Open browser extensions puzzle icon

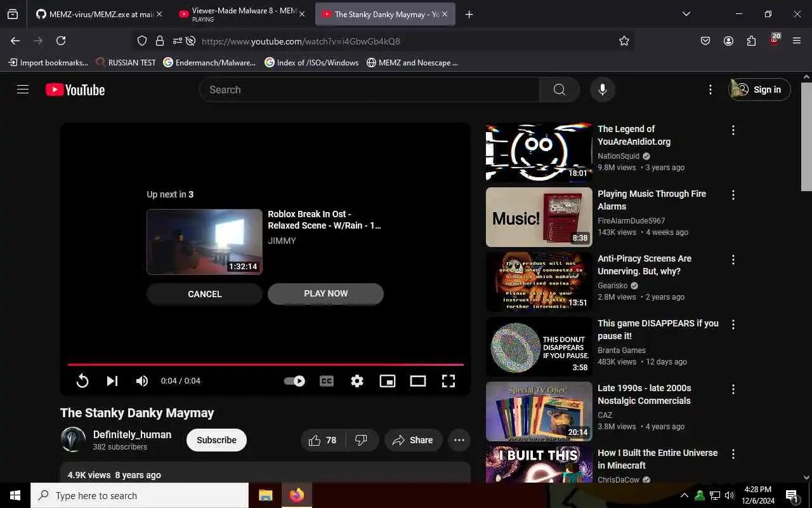(751, 41)
